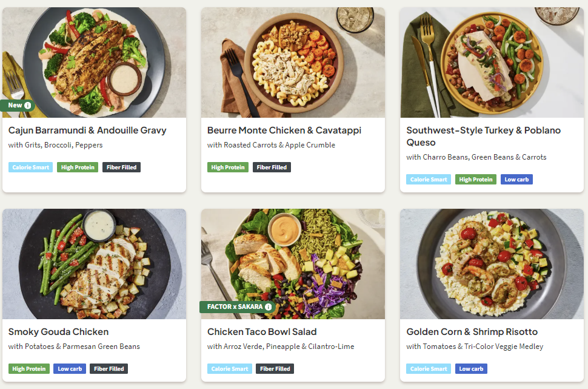Open the Chicken Taco Bowl Salad title link
Image resolution: width=588 pixels, height=389 pixels.
coord(262,332)
